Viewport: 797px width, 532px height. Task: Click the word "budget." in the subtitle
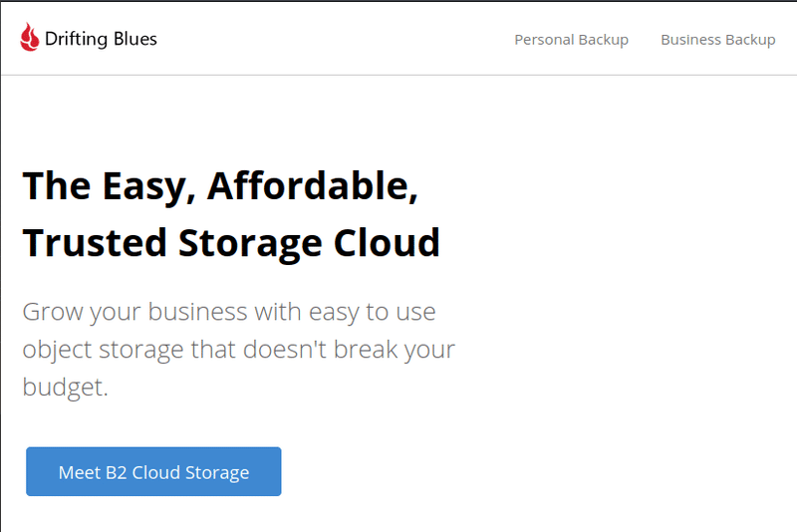pos(65,388)
